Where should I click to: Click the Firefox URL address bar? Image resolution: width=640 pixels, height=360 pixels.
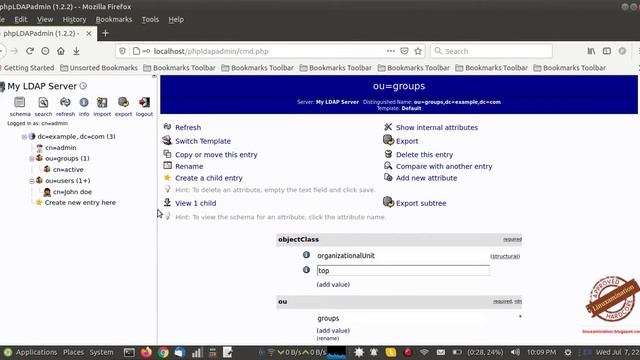tap(269, 51)
